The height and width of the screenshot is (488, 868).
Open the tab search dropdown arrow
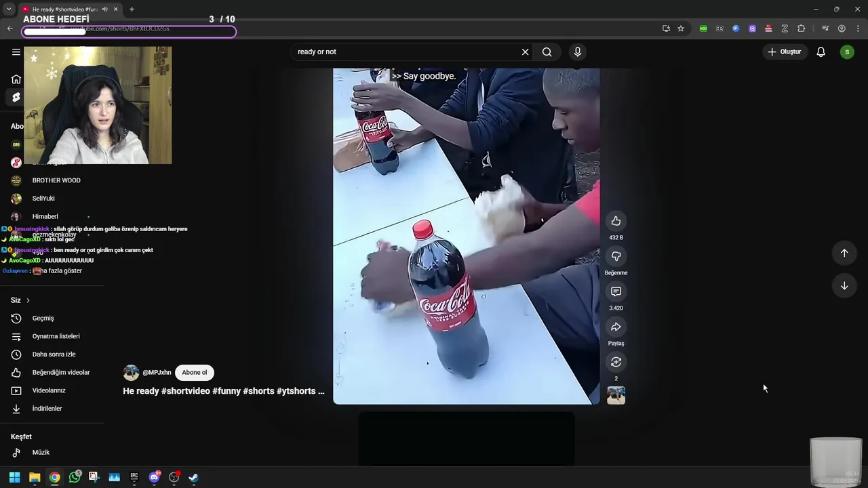tap(9, 9)
